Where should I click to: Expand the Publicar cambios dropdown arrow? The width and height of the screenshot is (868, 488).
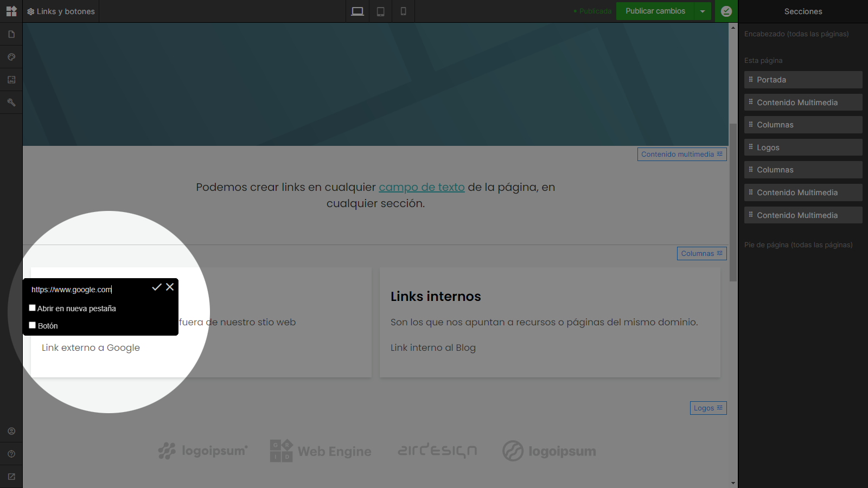[x=703, y=11]
